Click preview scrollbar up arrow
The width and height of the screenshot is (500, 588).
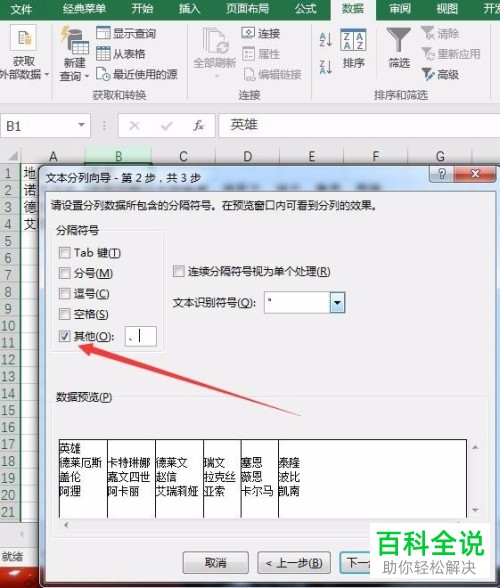pyautogui.click(x=475, y=447)
